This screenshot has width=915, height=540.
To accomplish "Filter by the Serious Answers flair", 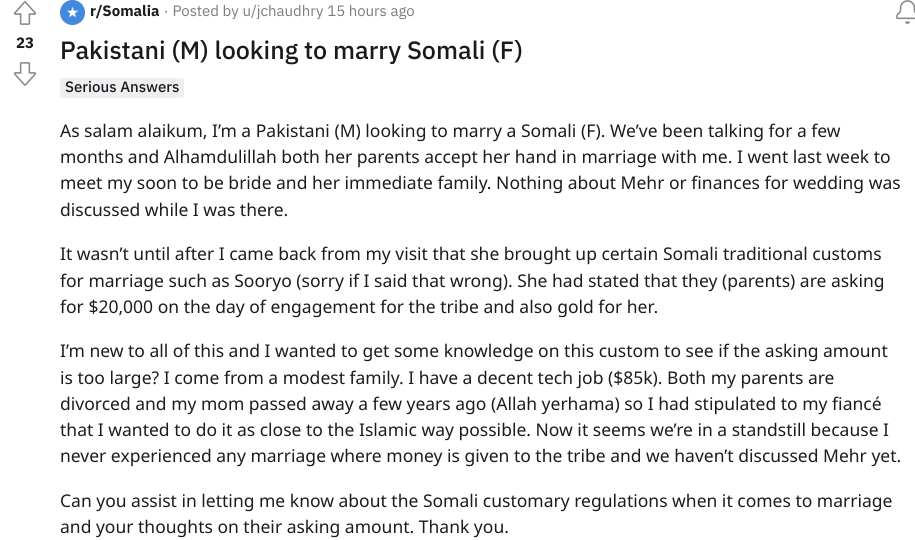I will point(122,87).
